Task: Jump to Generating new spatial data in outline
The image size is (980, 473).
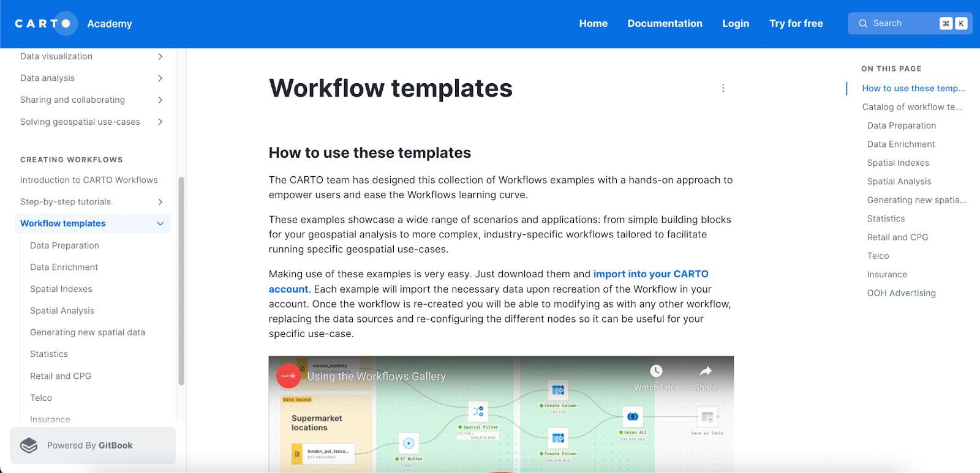Action: pyautogui.click(x=916, y=200)
